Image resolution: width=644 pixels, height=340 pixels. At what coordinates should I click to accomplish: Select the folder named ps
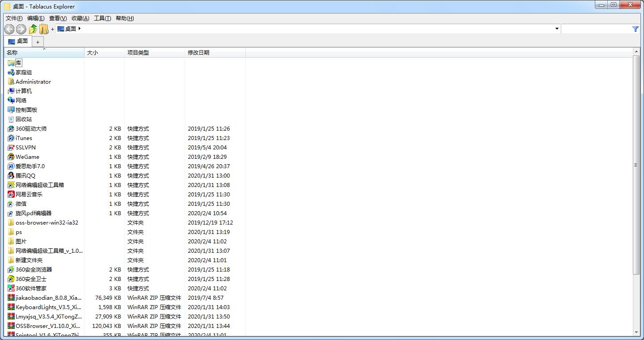tap(19, 232)
